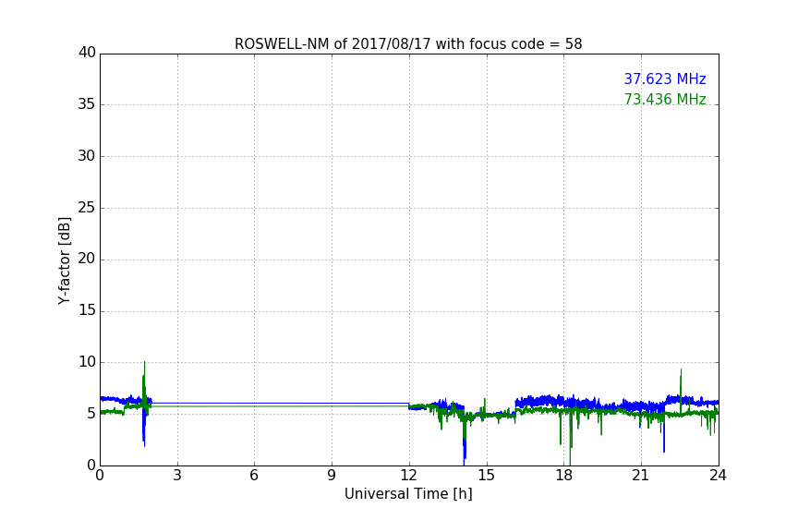Click y-axis tick label 15
798x532 pixels.
click(x=87, y=310)
